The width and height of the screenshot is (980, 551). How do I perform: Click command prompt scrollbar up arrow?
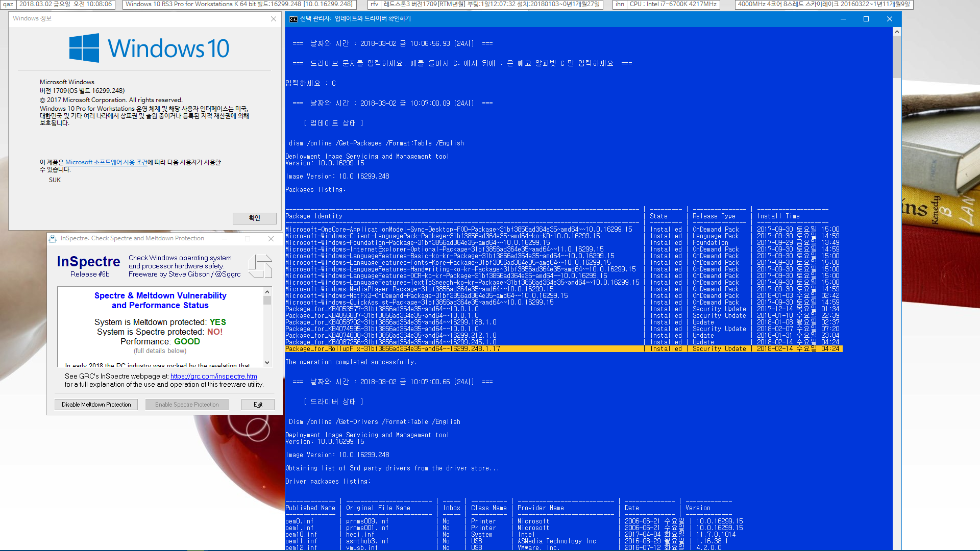click(897, 32)
